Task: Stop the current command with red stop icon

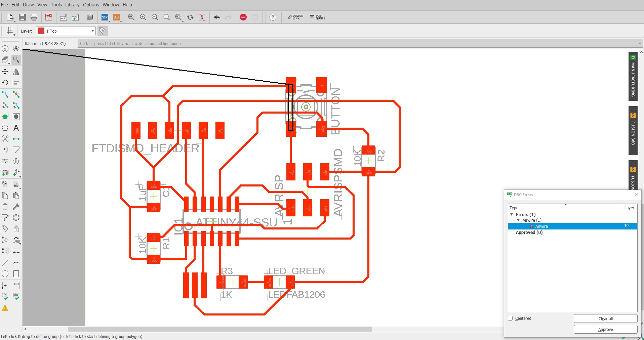Action: pos(243,17)
